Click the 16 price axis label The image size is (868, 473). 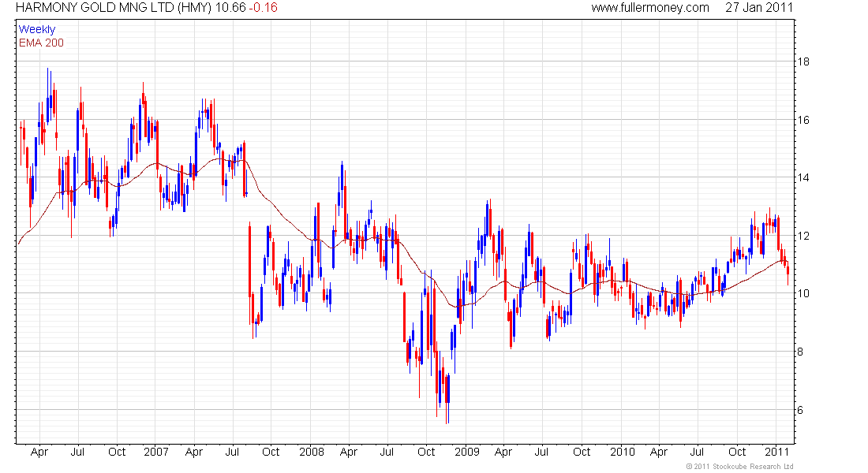[x=803, y=120]
